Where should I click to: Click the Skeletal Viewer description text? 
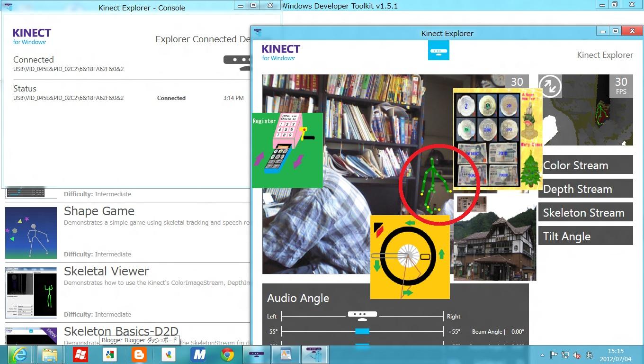click(x=157, y=283)
